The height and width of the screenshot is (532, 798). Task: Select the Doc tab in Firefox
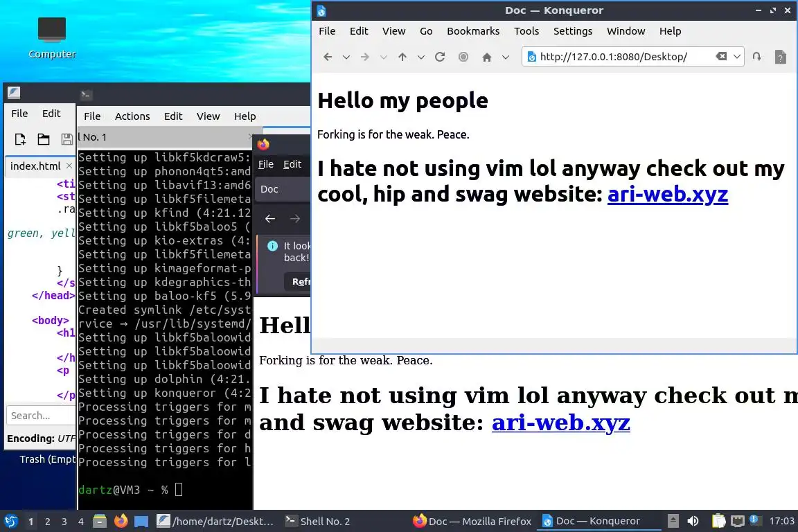pyautogui.click(x=283, y=189)
